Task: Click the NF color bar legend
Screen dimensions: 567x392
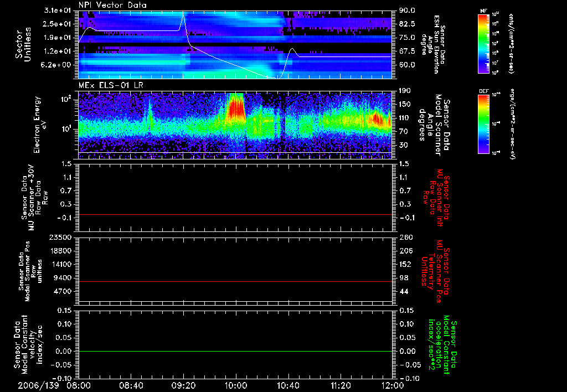Action: tap(484, 44)
